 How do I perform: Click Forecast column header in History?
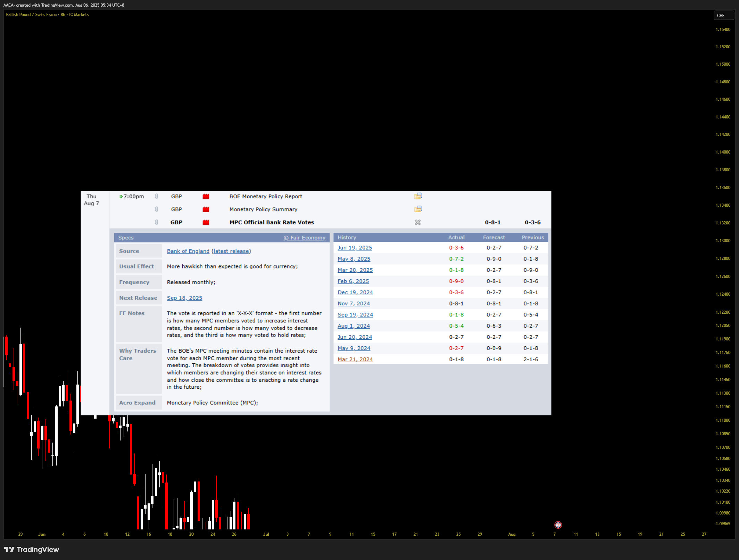(493, 237)
